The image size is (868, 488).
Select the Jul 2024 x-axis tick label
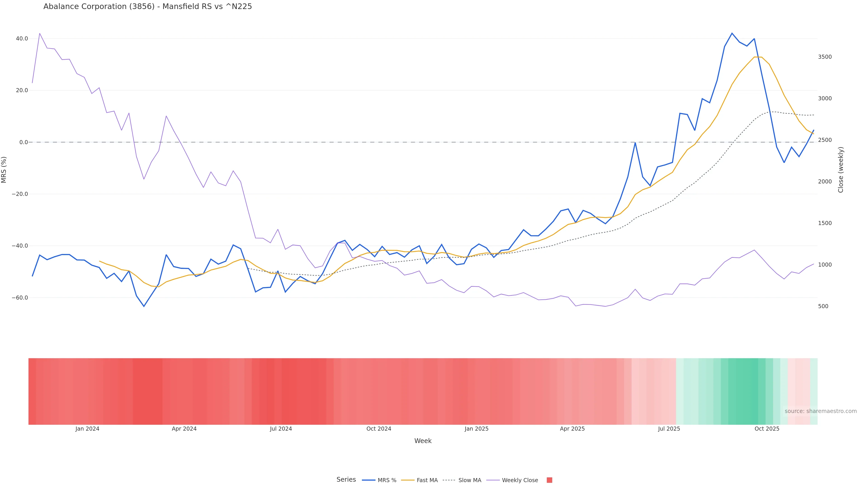click(281, 429)
